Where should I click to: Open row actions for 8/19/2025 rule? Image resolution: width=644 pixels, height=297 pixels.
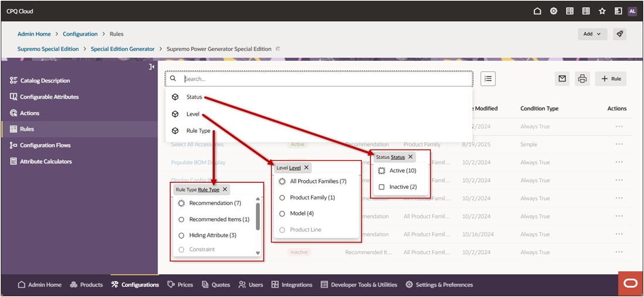coord(619,144)
